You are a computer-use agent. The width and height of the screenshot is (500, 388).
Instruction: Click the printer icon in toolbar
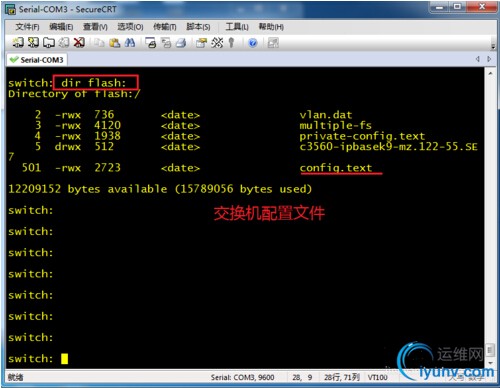point(181,43)
